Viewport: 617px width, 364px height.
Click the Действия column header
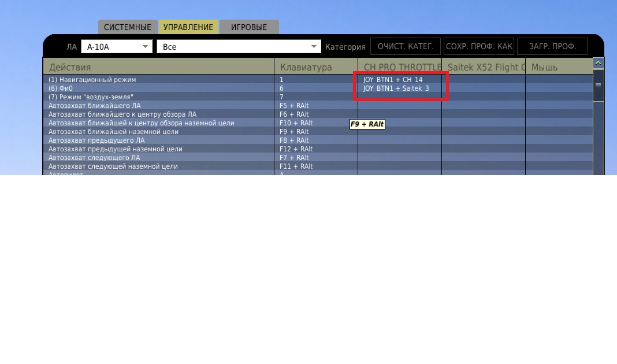point(158,67)
